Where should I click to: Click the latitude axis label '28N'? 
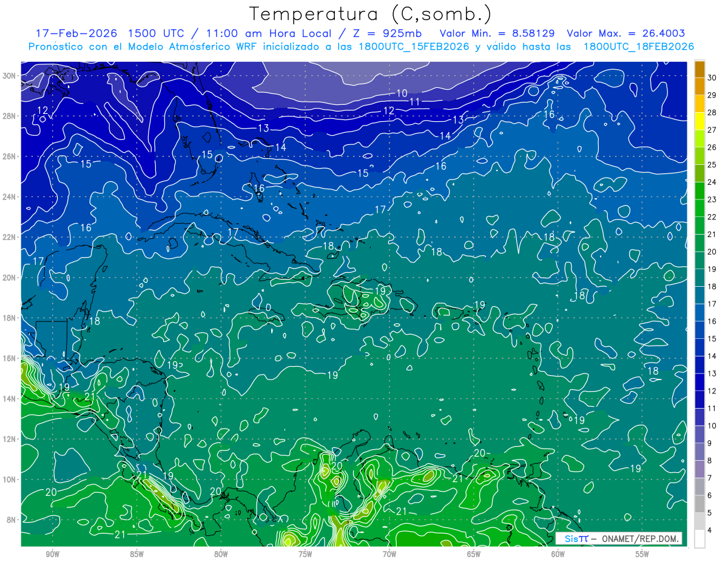click(x=9, y=116)
